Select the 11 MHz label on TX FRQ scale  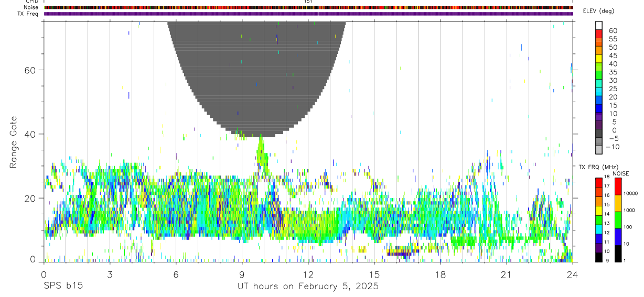coord(606,242)
